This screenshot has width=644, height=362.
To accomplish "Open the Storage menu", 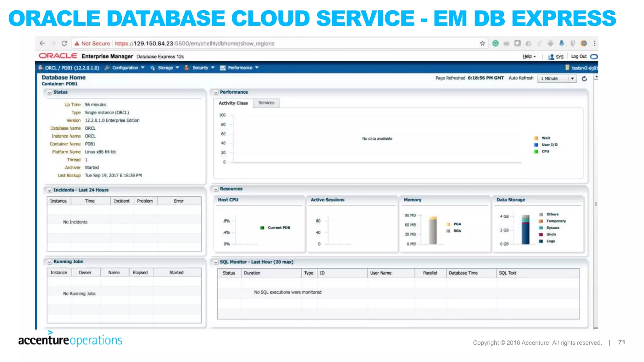I will 169,68.
